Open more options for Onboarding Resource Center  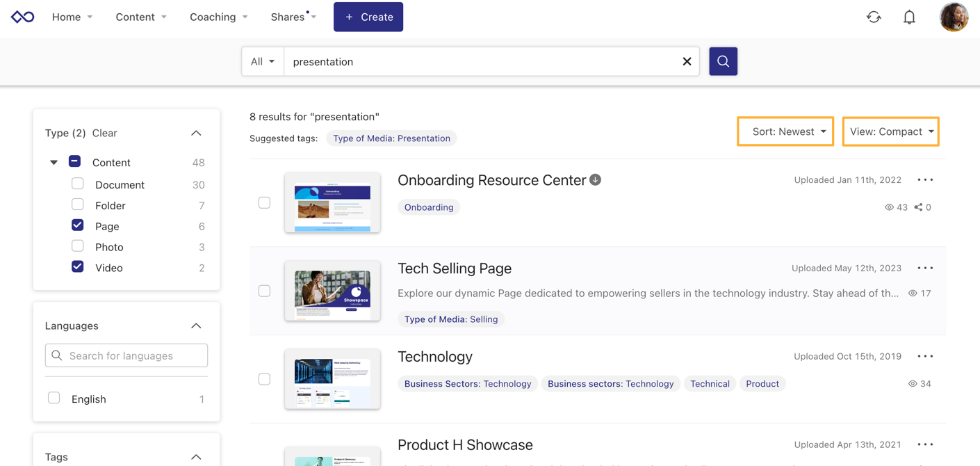pyautogui.click(x=925, y=179)
